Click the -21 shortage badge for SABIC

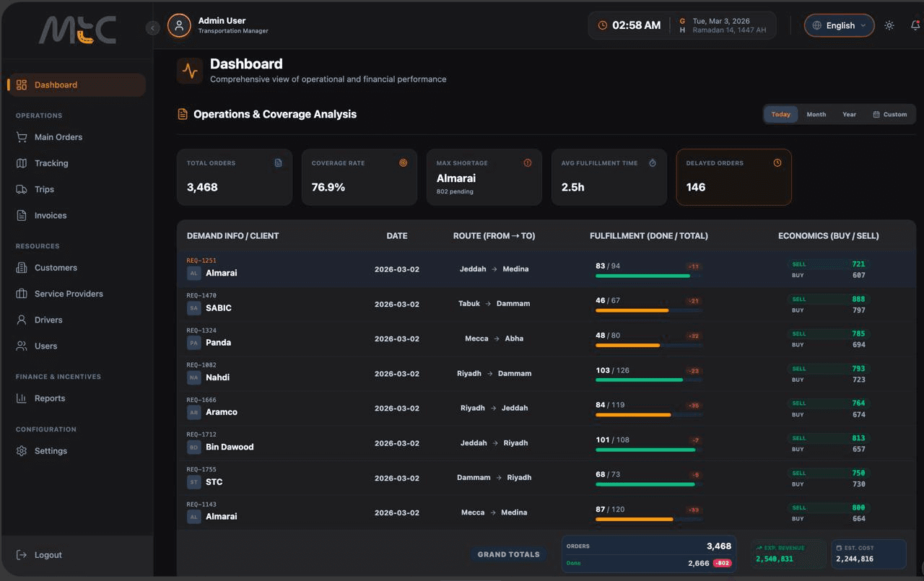pos(694,301)
